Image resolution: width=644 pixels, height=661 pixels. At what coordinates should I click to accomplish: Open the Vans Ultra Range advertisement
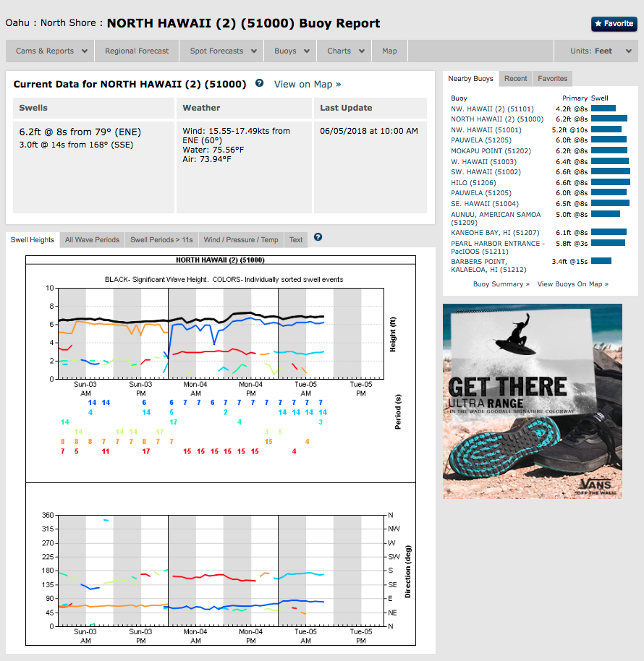533,401
